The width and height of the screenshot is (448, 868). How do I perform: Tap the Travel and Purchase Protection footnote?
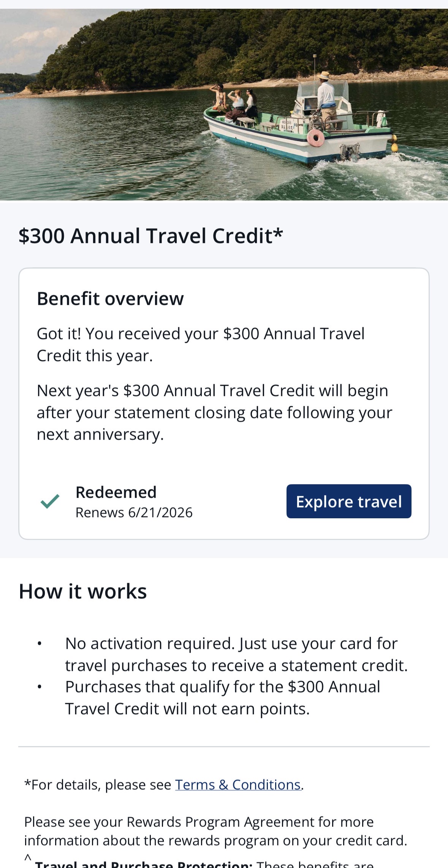pos(204,863)
